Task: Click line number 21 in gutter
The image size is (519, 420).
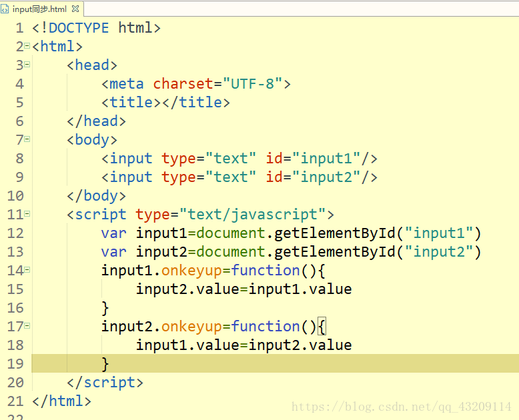Action: click(x=15, y=401)
